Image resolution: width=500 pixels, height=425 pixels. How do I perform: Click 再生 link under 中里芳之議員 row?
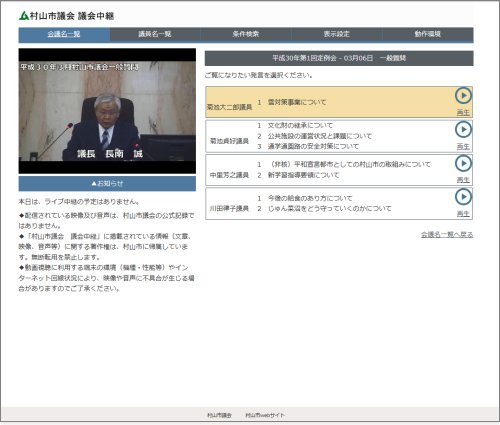tap(463, 180)
